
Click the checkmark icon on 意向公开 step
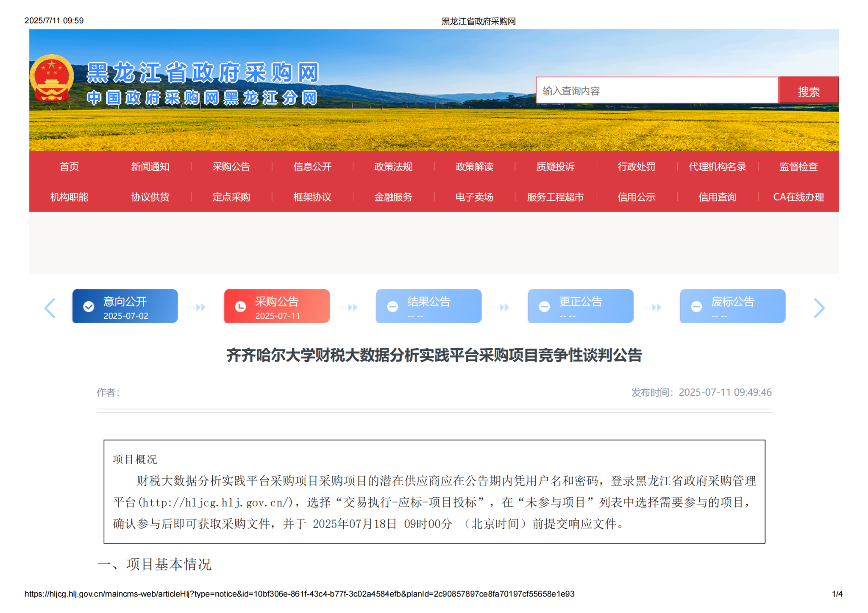(x=89, y=307)
